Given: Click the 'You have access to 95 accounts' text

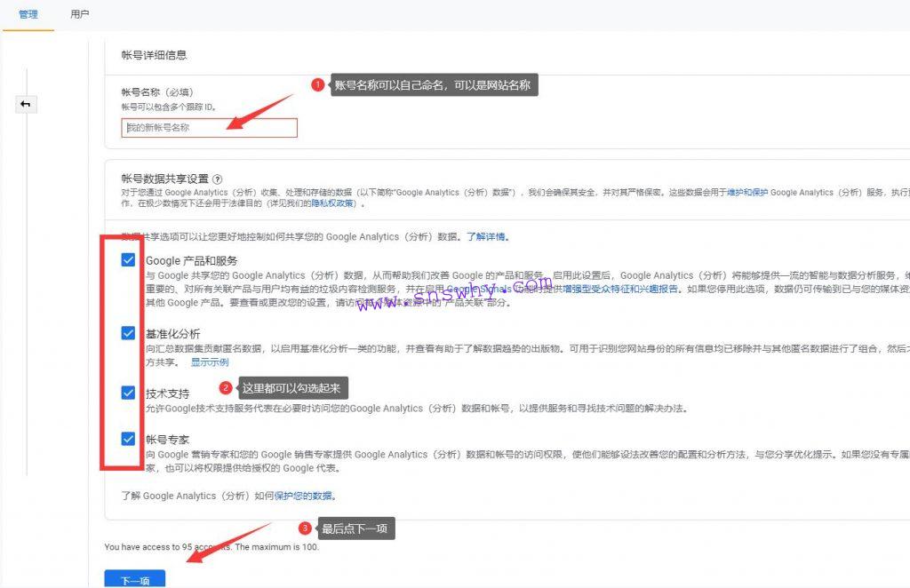Looking at the screenshot, I should tap(212, 547).
